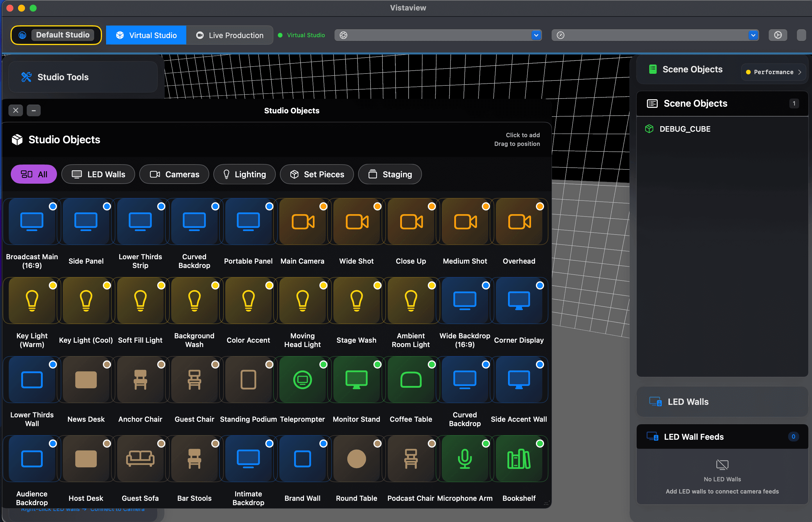Minimize the Studio Objects panel
Screen dimensions: 812x522
(33, 110)
